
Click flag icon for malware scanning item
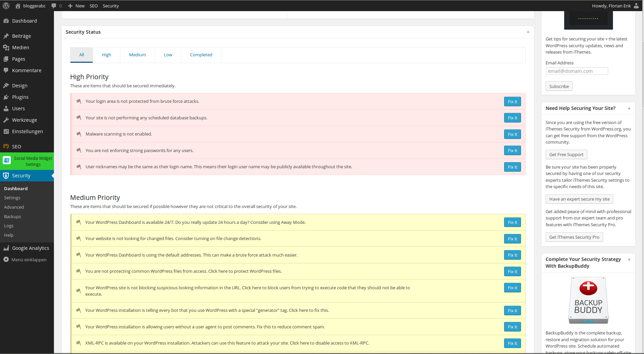(x=79, y=134)
